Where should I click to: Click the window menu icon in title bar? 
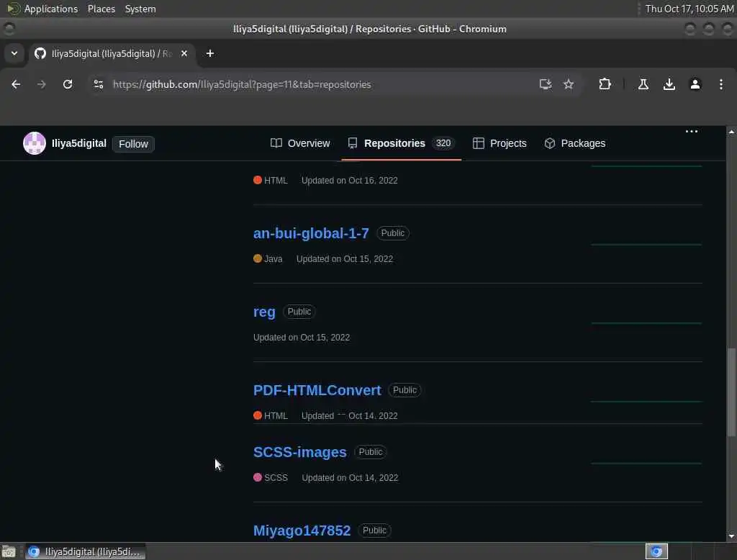tap(9, 29)
